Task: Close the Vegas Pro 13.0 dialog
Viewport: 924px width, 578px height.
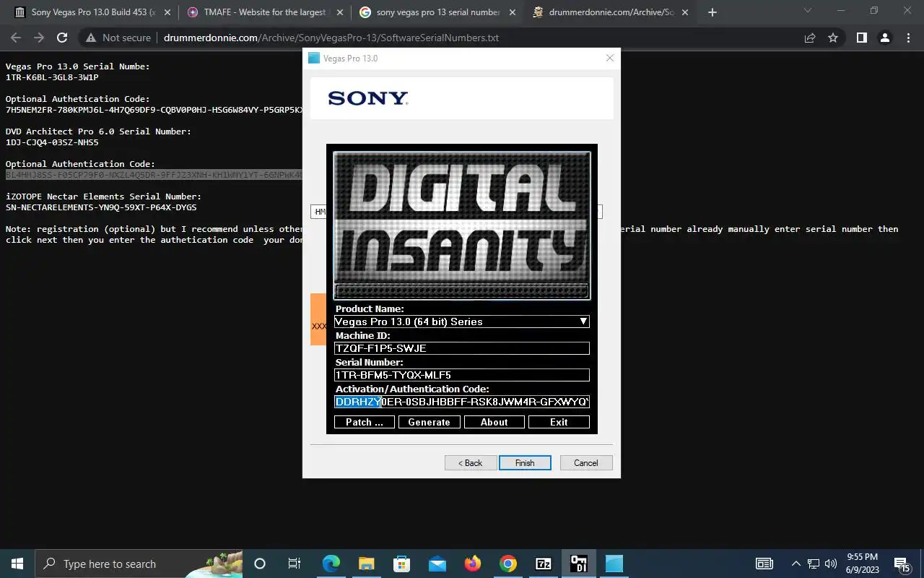Action: tap(609, 59)
